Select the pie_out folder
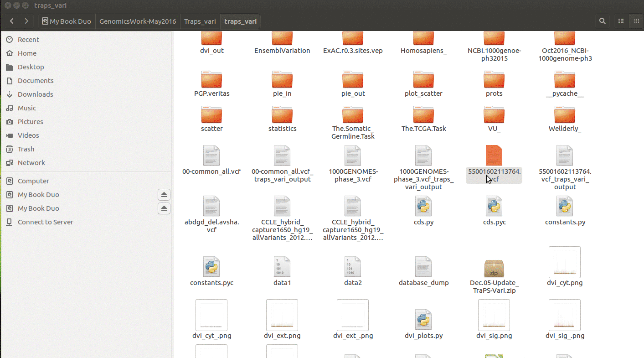This screenshot has width=644, height=358. tap(353, 84)
